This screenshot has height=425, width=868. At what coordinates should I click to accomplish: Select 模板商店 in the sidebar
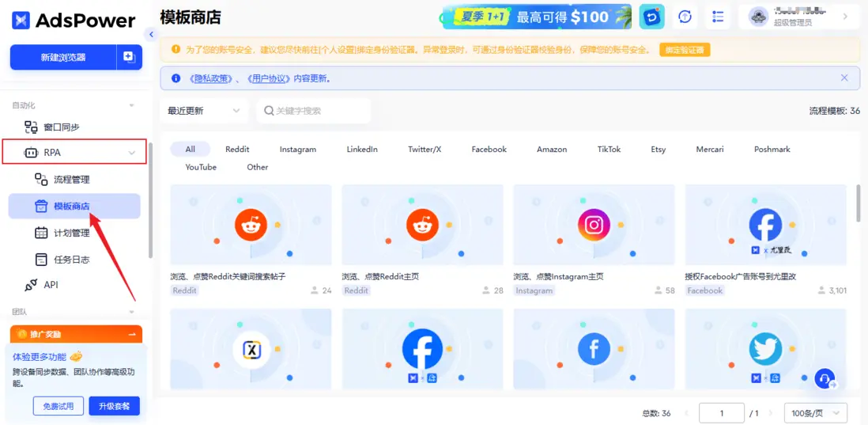coord(74,206)
